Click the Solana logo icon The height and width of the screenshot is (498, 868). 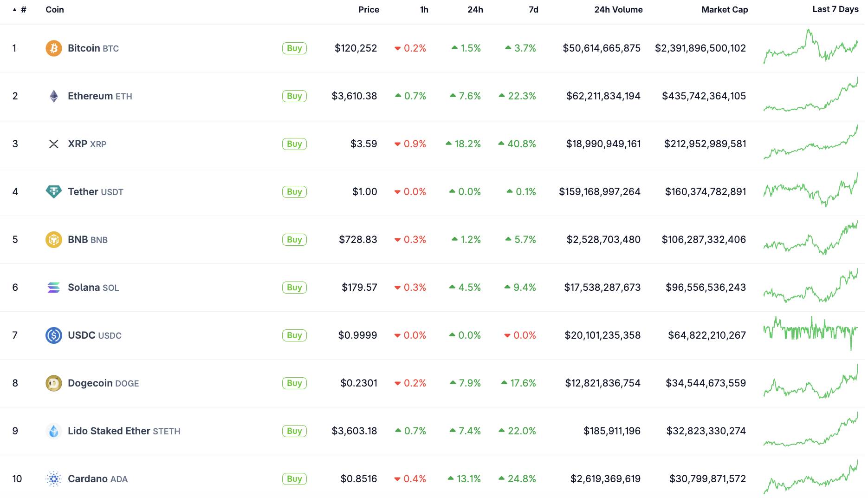pos(54,288)
